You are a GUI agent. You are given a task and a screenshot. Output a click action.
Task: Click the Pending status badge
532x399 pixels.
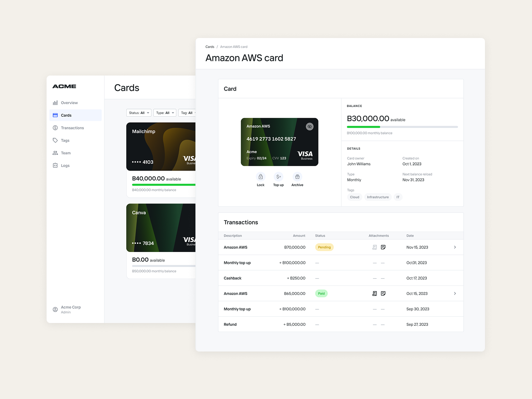click(x=324, y=247)
